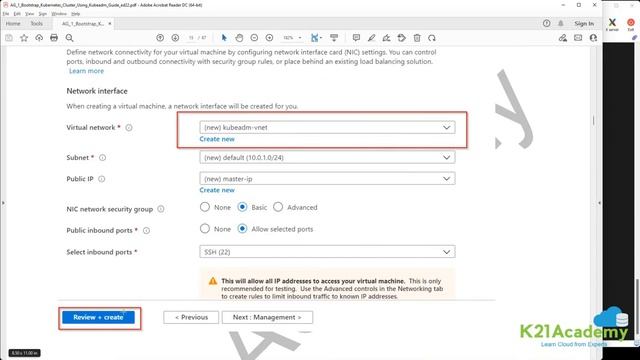Open the Help question mark icon

[547, 24]
